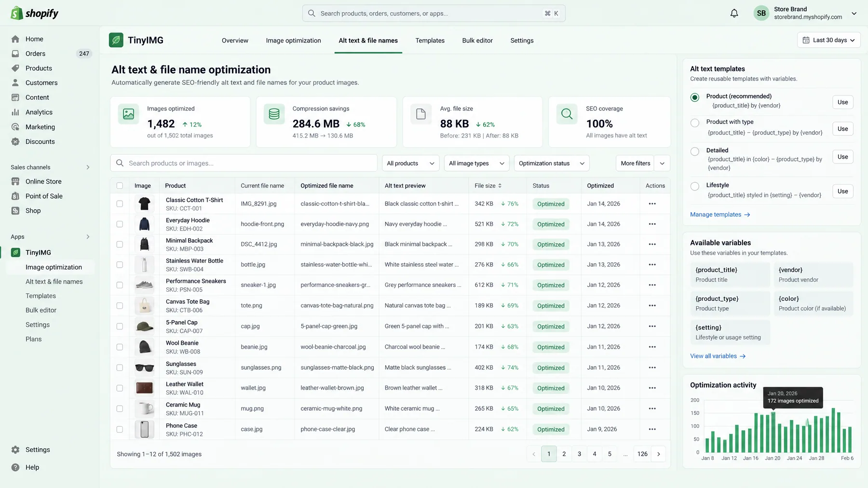Image resolution: width=868 pixels, height=488 pixels.
Task: Click Manage templates link
Action: coord(720,215)
